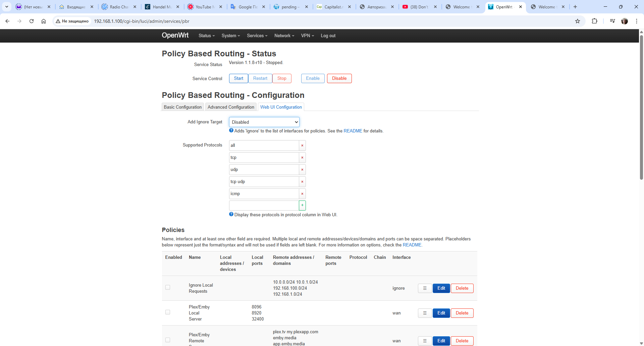Close the Radio Chat tab
This screenshot has height=346, width=644.
(x=135, y=7)
